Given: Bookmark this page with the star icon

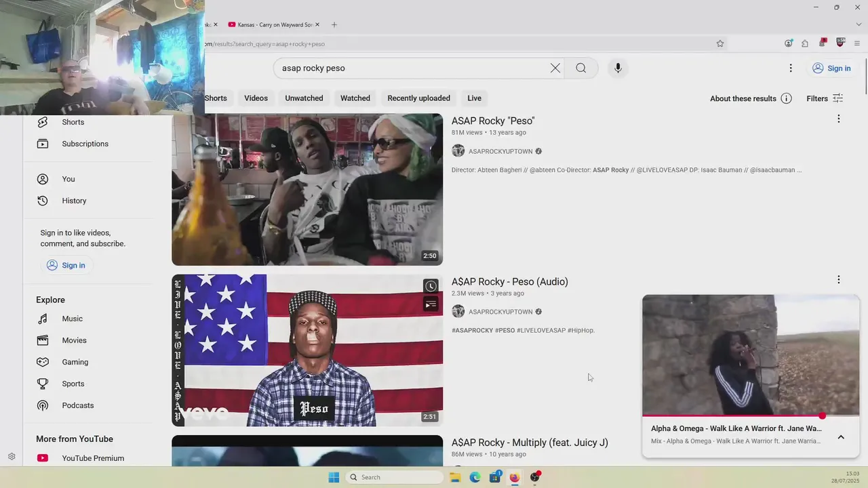Looking at the screenshot, I should point(719,43).
